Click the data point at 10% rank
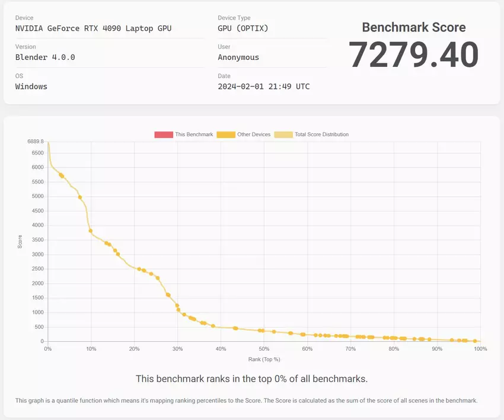Screen dimensions: 504x420 click(91, 231)
